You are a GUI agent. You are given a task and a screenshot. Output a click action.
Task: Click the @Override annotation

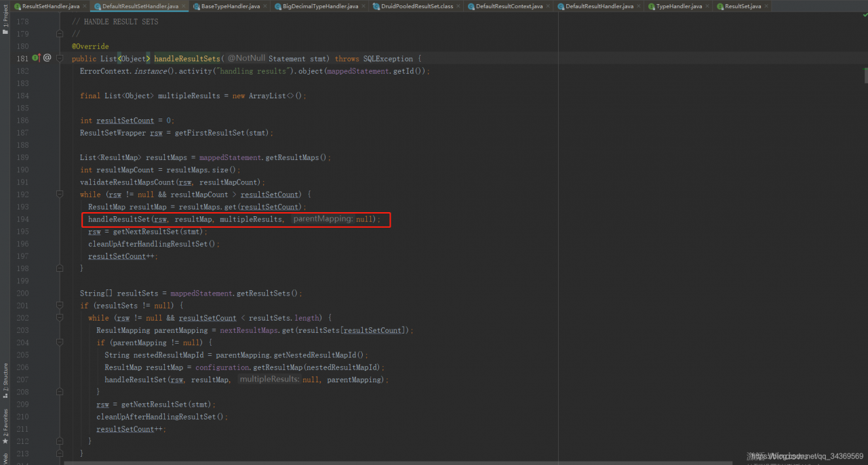[90, 47]
